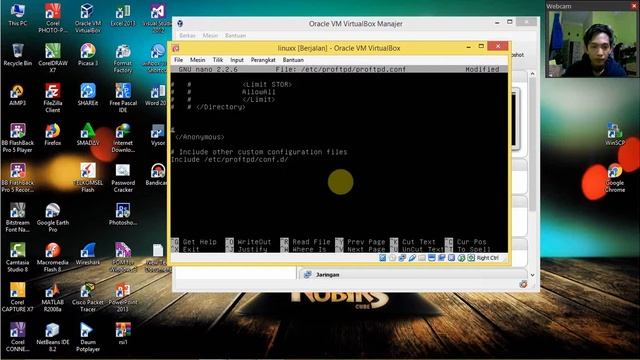The image size is (640, 360).
Task: Select the Daum Potplayer desktop icon
Action: [x=88, y=337]
